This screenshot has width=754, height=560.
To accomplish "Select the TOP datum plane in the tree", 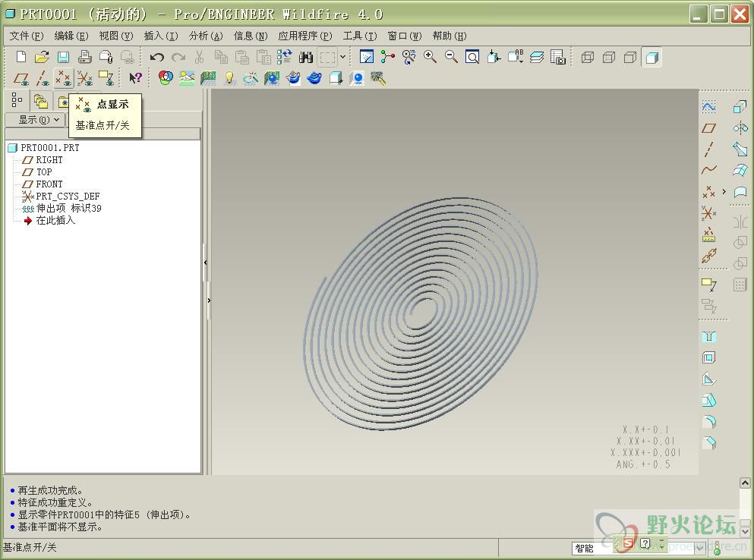I will (44, 171).
